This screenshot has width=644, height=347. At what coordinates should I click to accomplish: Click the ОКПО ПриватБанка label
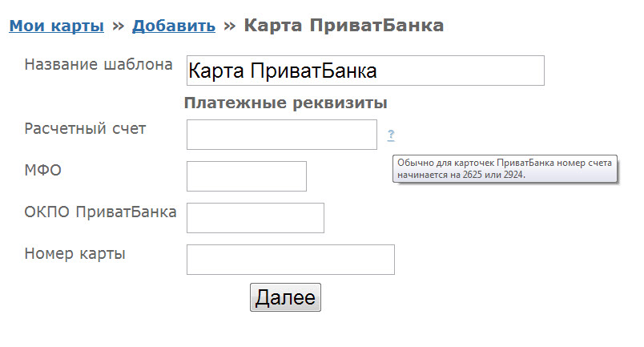101,212
